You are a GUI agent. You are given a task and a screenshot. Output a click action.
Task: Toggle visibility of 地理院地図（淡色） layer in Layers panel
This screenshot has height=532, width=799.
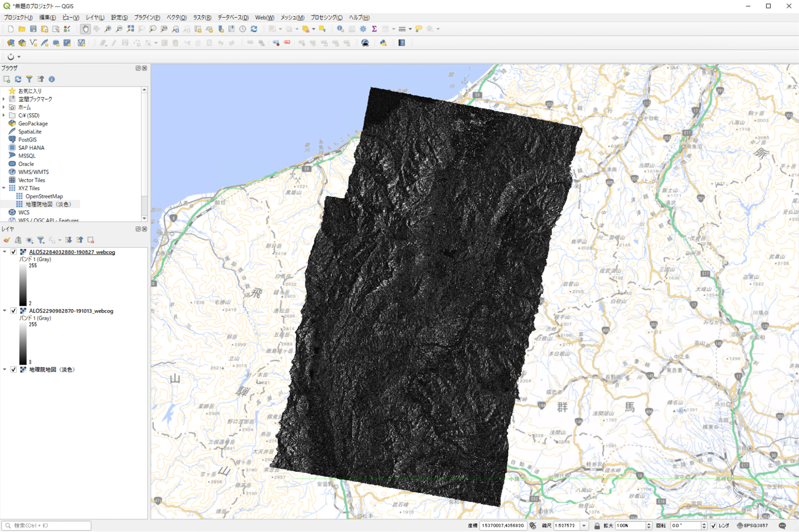click(14, 369)
